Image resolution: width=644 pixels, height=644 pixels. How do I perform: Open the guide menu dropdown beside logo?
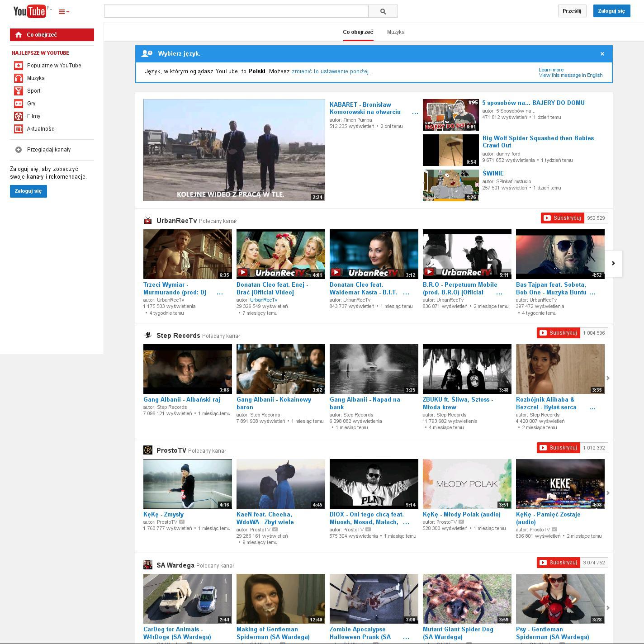tap(64, 12)
